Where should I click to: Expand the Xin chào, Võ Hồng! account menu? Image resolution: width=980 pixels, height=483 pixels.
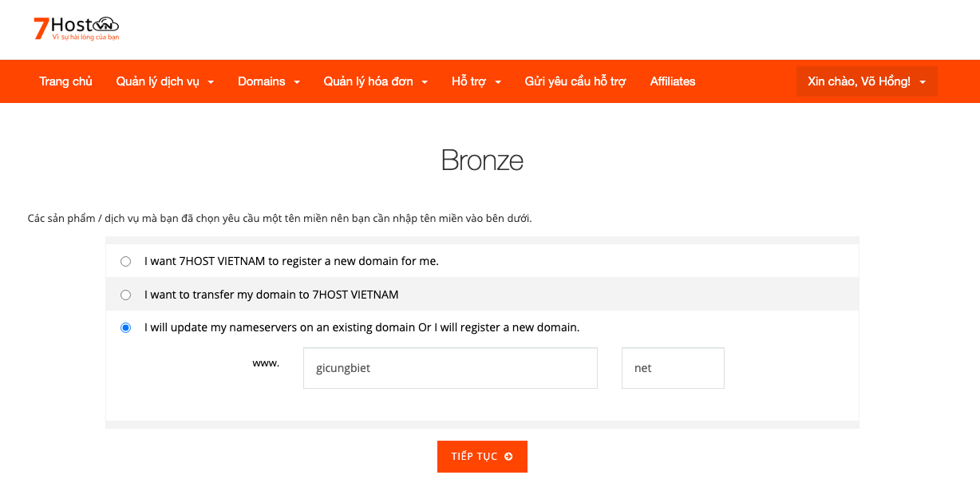[x=867, y=81]
